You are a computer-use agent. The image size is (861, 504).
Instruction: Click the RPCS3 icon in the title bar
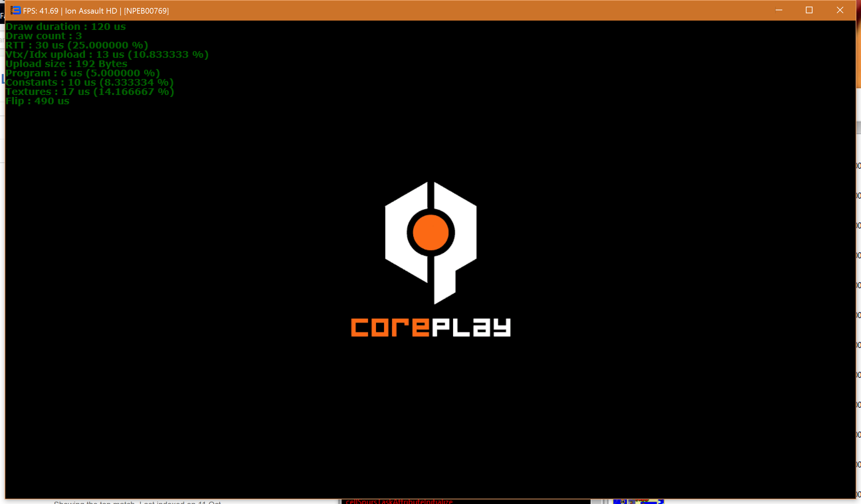tap(16, 10)
